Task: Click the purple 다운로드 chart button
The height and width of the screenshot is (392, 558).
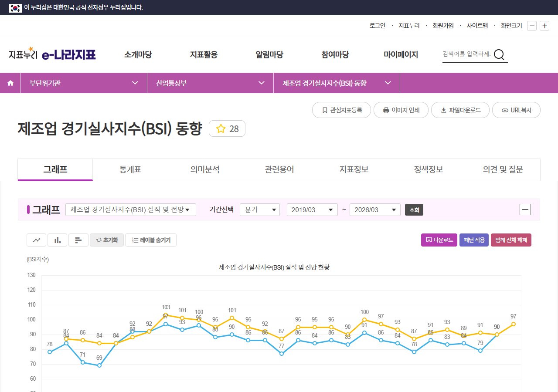Action: click(x=439, y=240)
